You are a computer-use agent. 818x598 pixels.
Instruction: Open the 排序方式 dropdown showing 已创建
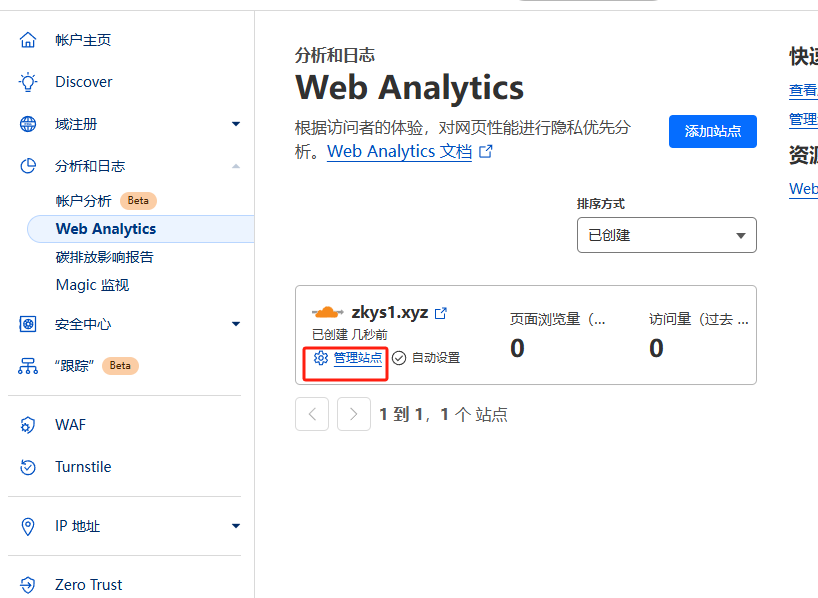pos(667,235)
